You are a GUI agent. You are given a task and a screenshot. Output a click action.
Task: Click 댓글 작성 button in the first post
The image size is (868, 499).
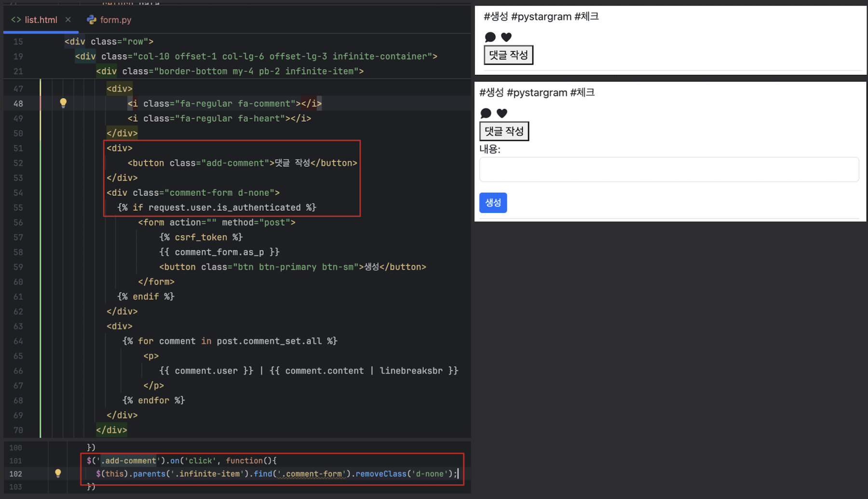[508, 55]
